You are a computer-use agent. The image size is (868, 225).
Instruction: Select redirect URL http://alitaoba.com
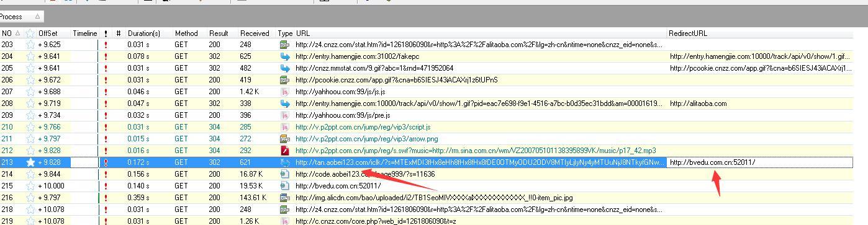coord(698,104)
